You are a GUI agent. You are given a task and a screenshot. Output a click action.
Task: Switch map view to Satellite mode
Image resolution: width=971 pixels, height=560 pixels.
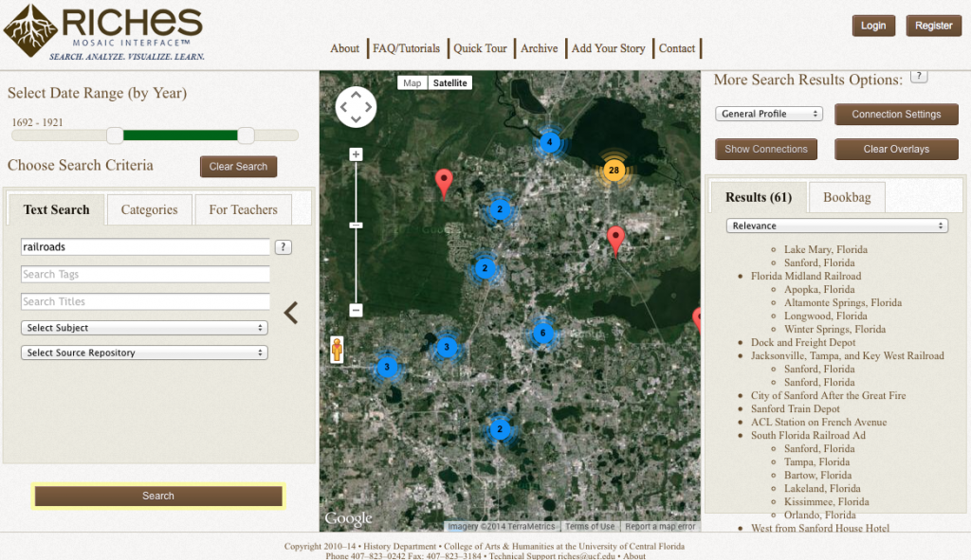click(450, 83)
